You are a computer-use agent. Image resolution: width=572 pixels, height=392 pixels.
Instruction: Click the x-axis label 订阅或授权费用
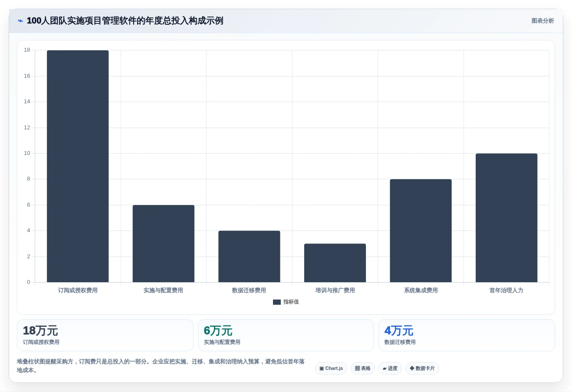(78, 290)
